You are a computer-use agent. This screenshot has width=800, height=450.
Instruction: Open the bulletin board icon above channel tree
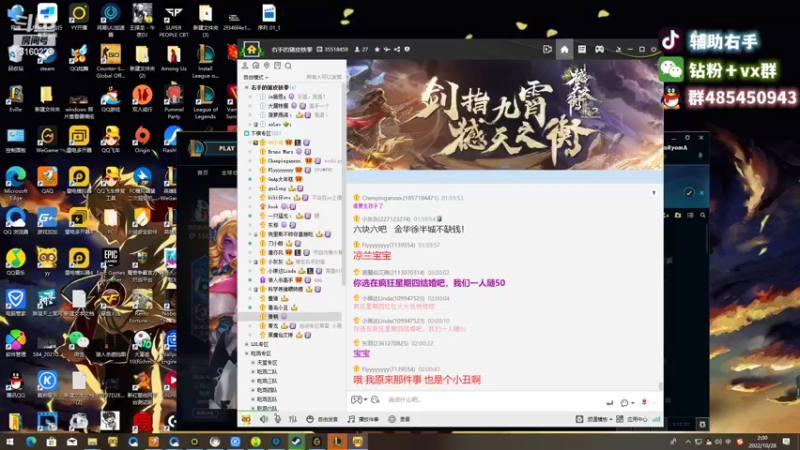coord(278,66)
